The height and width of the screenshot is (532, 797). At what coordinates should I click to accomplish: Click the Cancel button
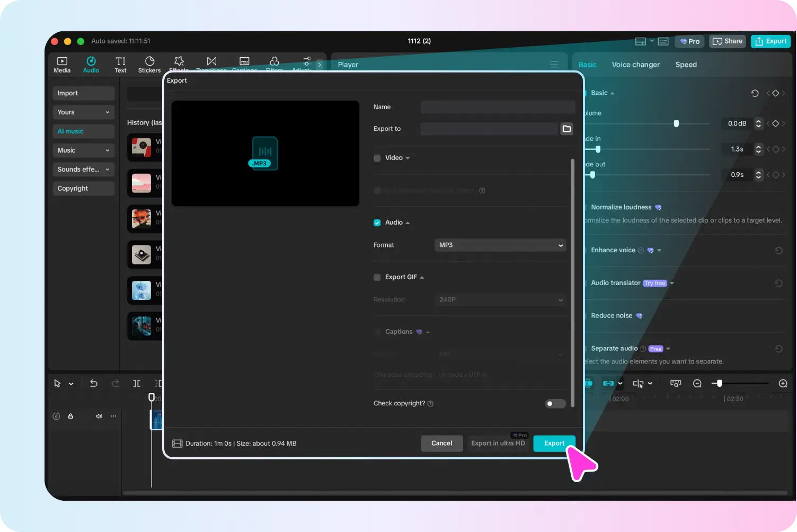[441, 443]
